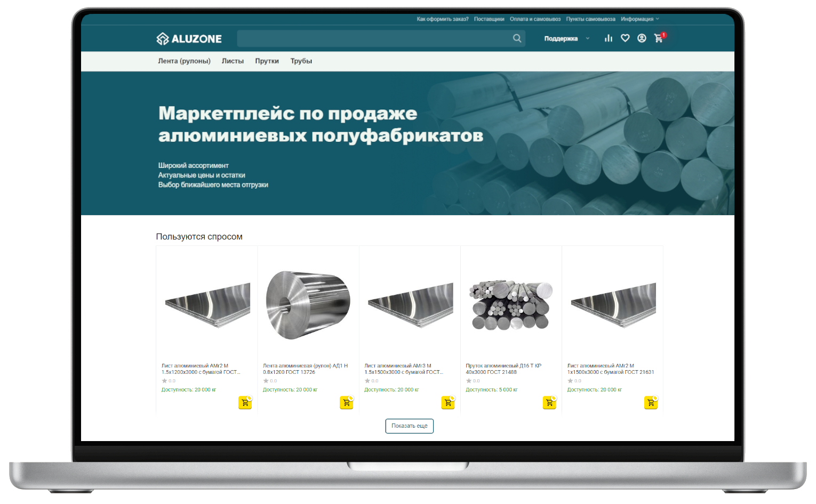The height and width of the screenshot is (504, 816).
Task: Open the user account icon
Action: 642,38
